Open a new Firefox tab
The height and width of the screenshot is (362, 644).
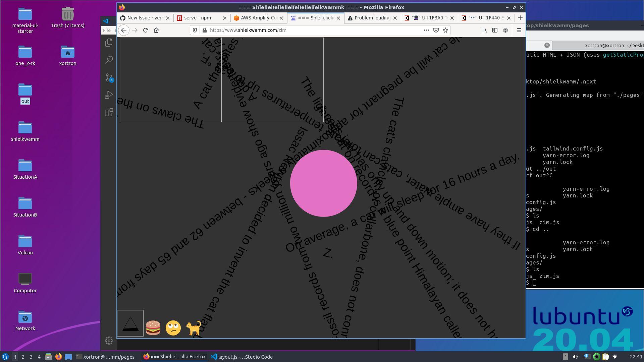click(x=520, y=18)
